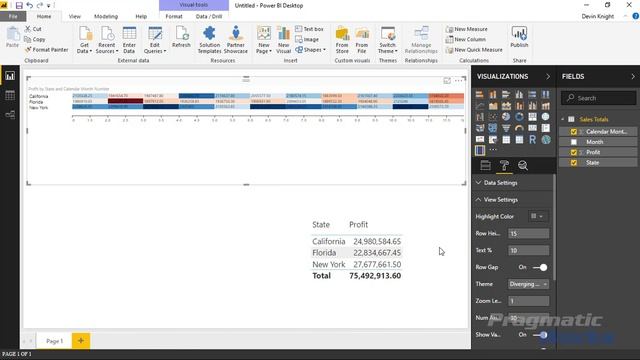Select the gauge visualization
The image size is (640, 360).
[519, 128]
